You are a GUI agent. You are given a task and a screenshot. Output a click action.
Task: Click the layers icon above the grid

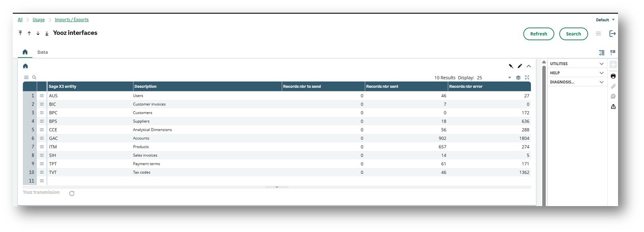pyautogui.click(x=518, y=78)
